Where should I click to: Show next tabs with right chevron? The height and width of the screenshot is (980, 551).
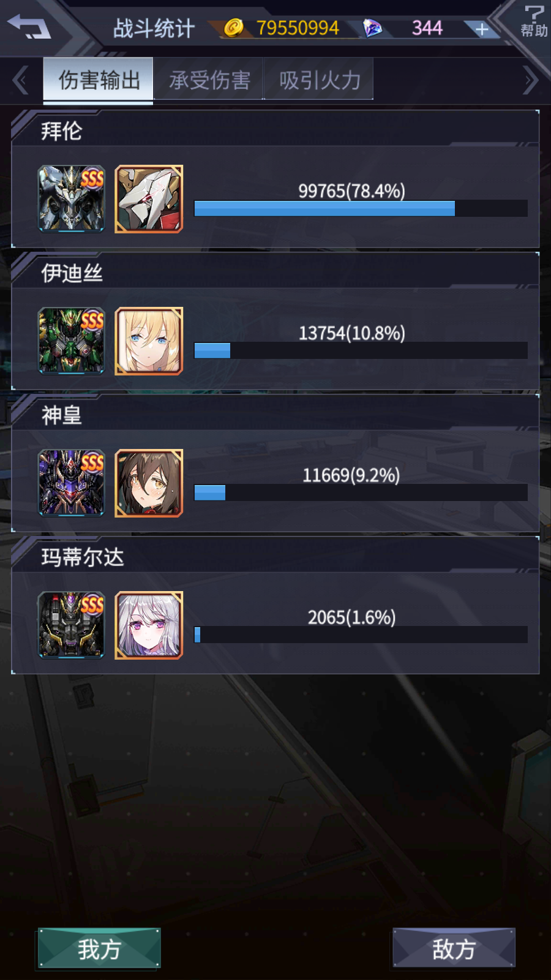[x=530, y=80]
